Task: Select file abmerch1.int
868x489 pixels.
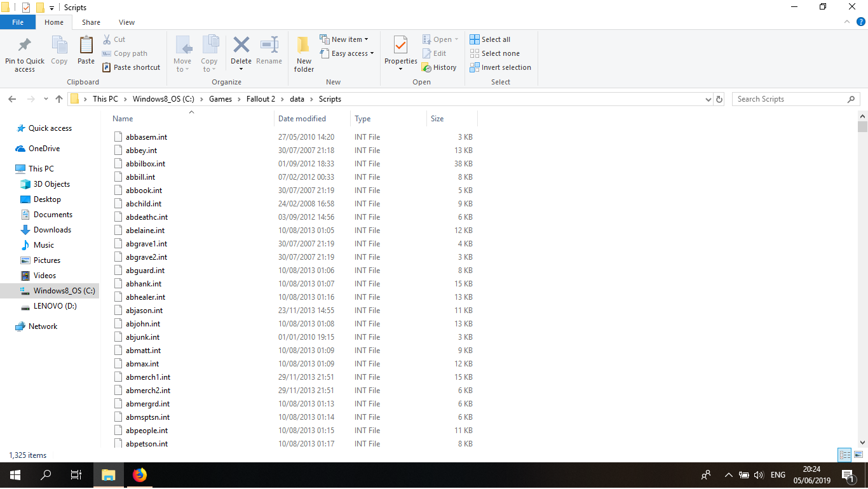Action: pyautogui.click(x=148, y=377)
